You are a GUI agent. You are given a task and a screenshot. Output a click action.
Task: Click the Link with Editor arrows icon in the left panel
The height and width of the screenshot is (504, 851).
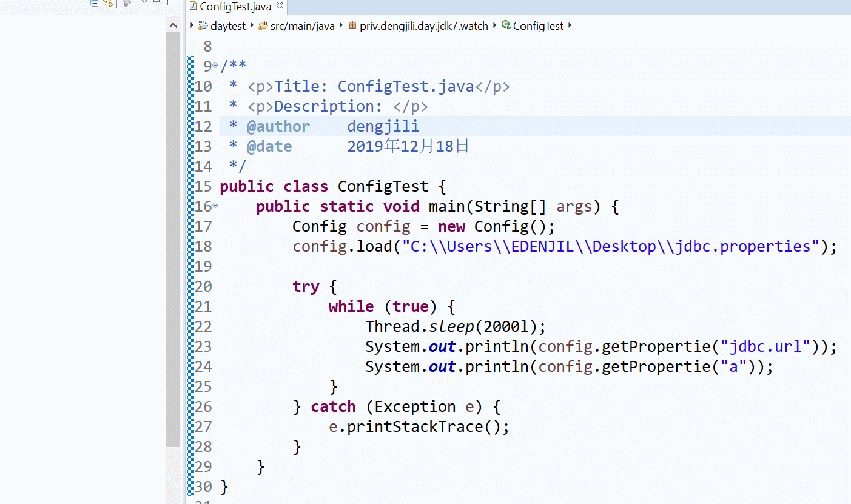[x=108, y=3]
